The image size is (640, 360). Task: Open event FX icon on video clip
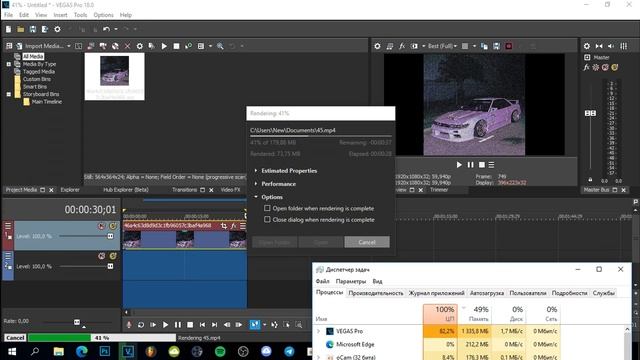pyautogui.click(x=233, y=226)
